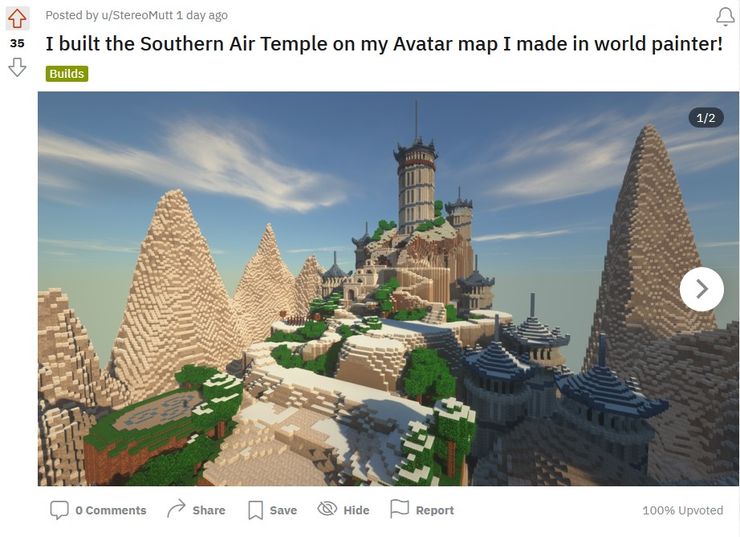Click the 1/2 gallery counter badge
Viewport: 740px width, 537px height.
[x=706, y=117]
